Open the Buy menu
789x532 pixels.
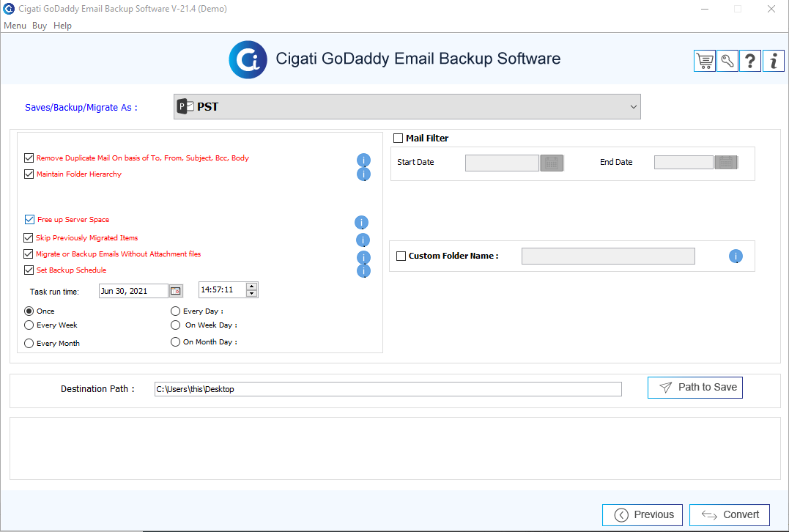point(40,26)
